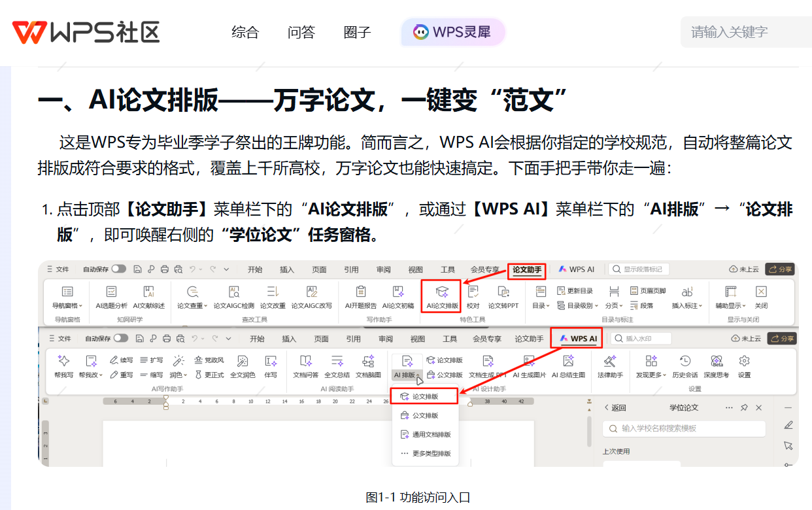Open the 问答 section
This screenshot has height=510, width=812.
301,32
